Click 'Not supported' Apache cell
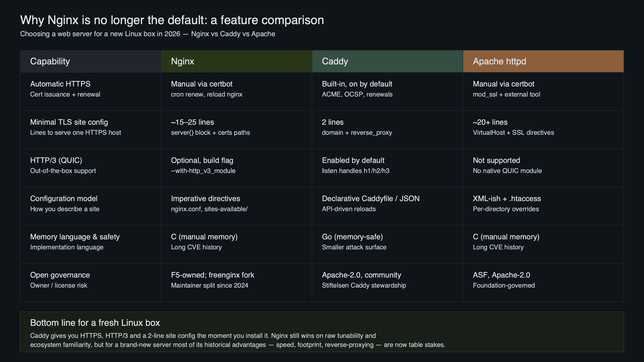Image resolution: width=644 pixels, height=362 pixels. pos(497,160)
